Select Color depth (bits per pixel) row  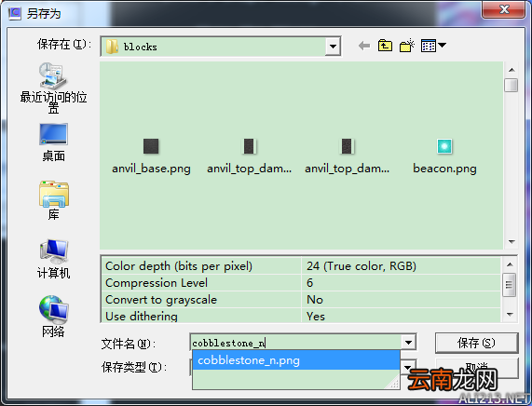[301, 266]
